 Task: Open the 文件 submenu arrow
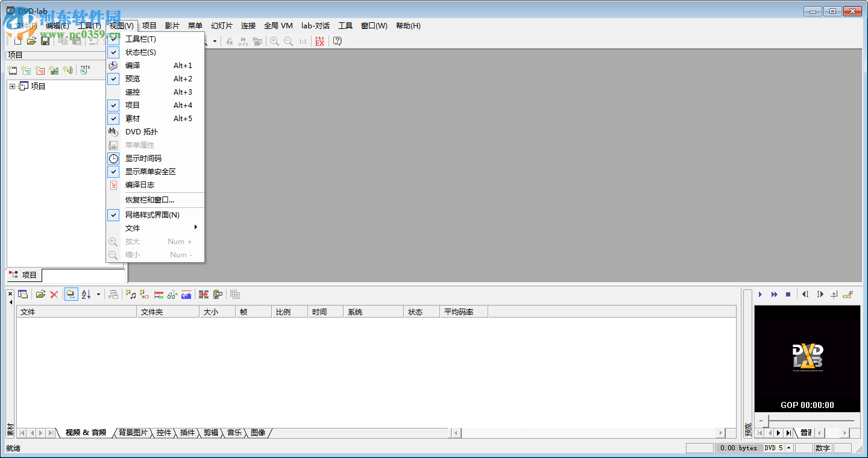click(x=196, y=228)
